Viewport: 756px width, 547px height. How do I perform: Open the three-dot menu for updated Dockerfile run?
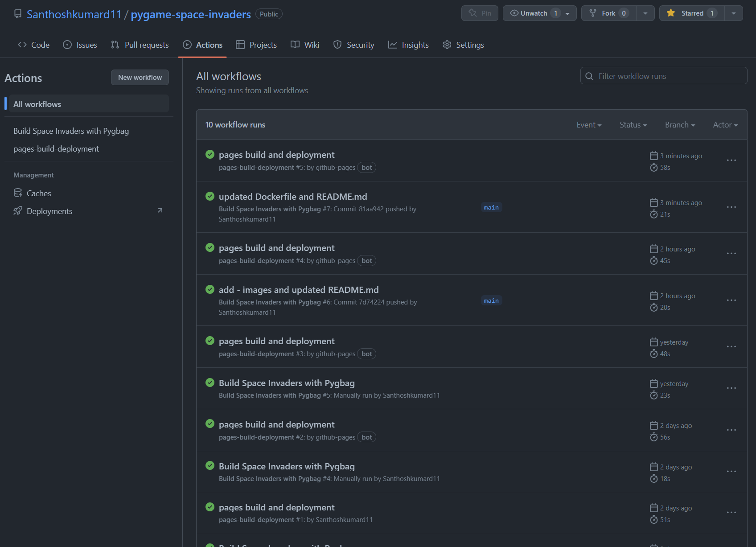731,207
